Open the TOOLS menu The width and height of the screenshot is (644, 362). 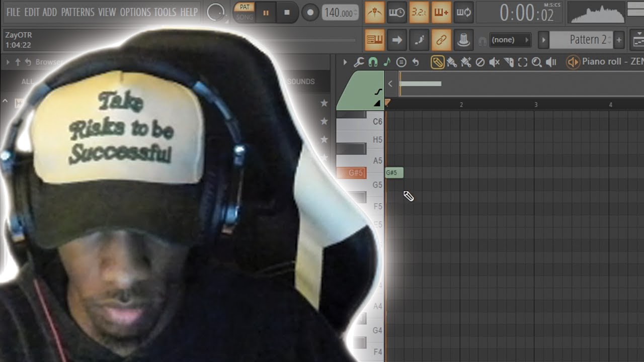point(165,12)
